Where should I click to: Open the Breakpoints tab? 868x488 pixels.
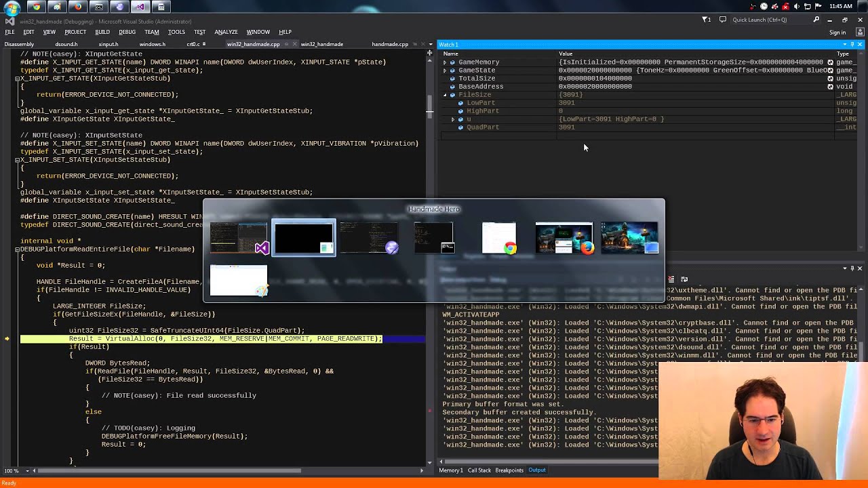tap(509, 470)
